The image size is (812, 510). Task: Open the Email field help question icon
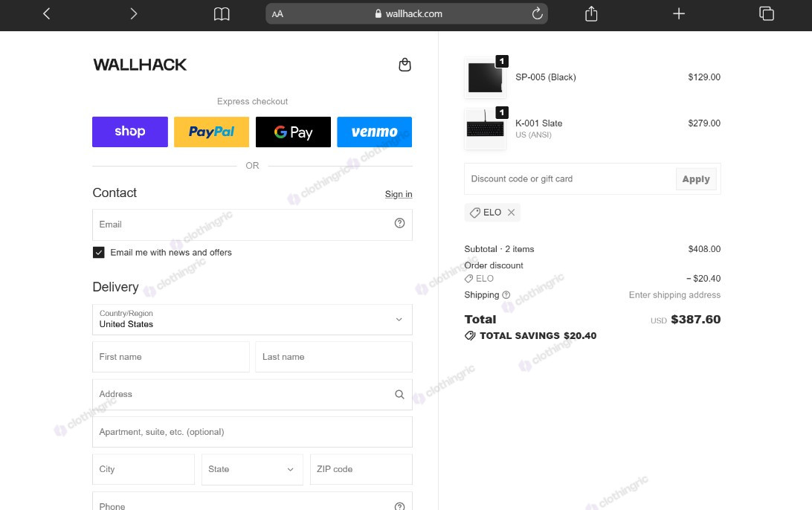[399, 223]
